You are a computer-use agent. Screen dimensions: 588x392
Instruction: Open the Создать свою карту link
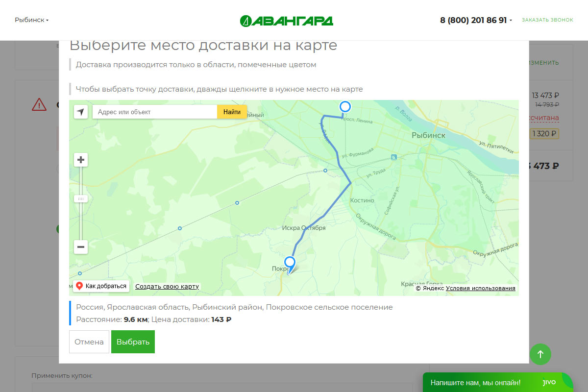pos(167,286)
